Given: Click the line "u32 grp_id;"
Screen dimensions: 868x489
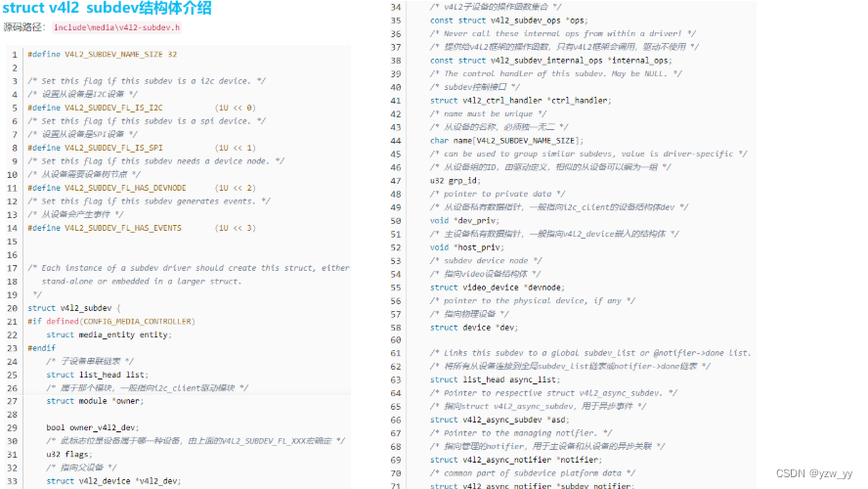Looking at the screenshot, I should click(x=456, y=181).
